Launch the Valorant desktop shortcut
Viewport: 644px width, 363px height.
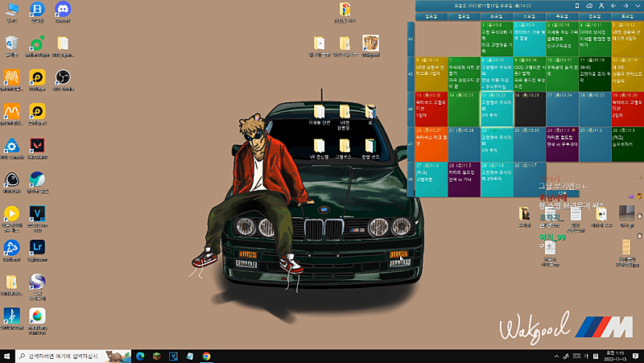click(37, 146)
